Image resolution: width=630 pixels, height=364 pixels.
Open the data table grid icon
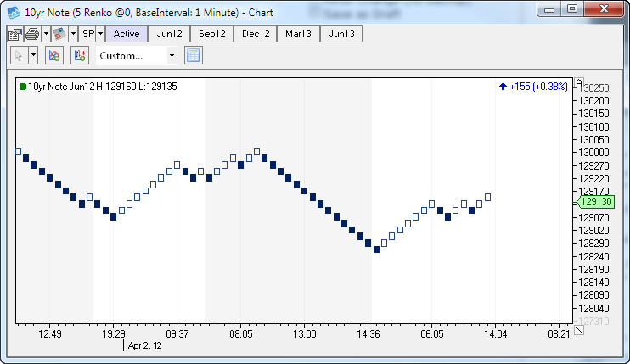(x=193, y=55)
